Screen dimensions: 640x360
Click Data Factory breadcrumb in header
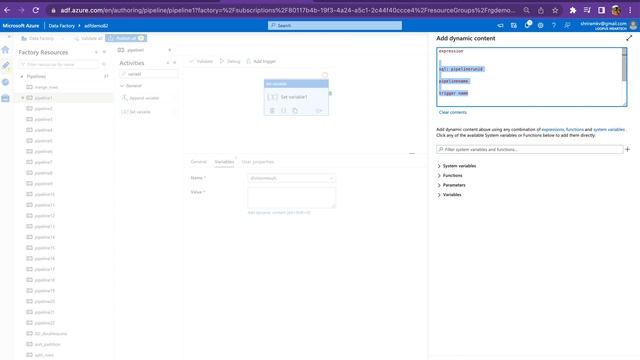click(62, 26)
